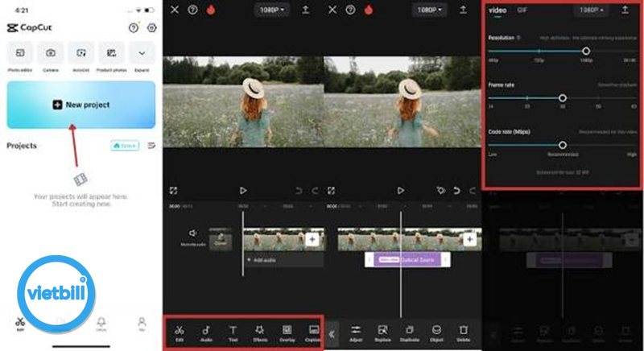Undo in the Optical Zoom editor

click(456, 191)
